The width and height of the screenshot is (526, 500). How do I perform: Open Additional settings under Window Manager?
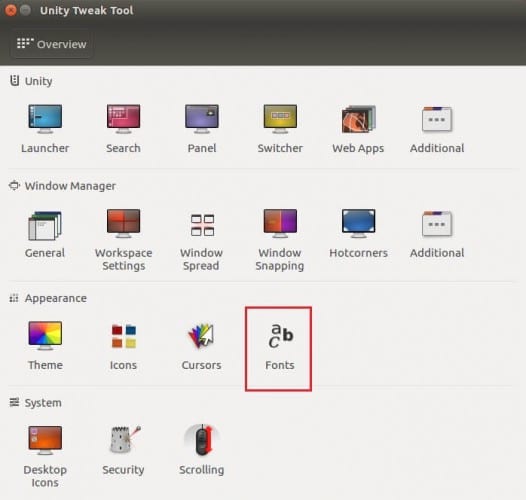[437, 224]
